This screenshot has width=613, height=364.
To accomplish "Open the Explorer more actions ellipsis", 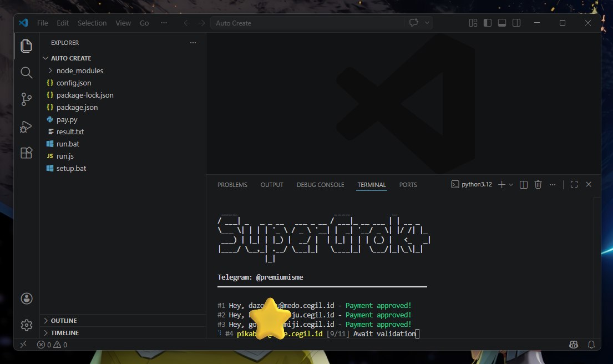I will click(192, 43).
